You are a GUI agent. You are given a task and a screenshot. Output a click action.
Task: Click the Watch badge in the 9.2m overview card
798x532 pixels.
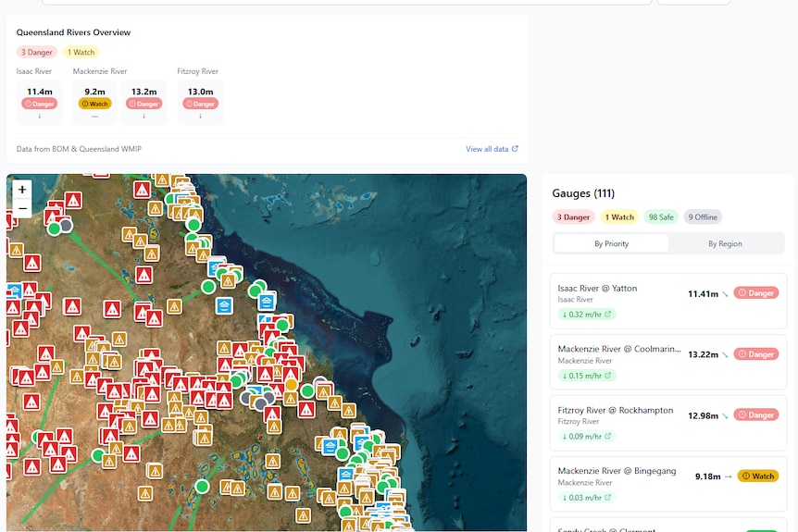[94, 104]
